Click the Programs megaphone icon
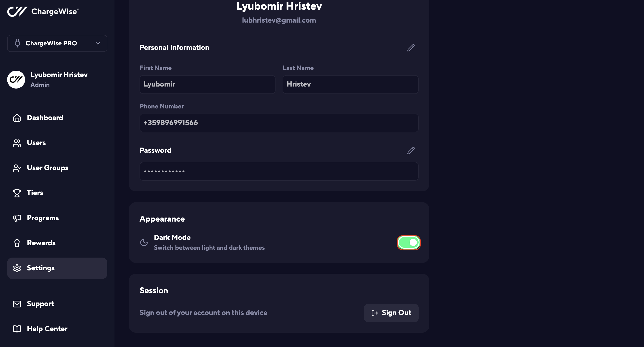644x347 pixels. pos(17,218)
